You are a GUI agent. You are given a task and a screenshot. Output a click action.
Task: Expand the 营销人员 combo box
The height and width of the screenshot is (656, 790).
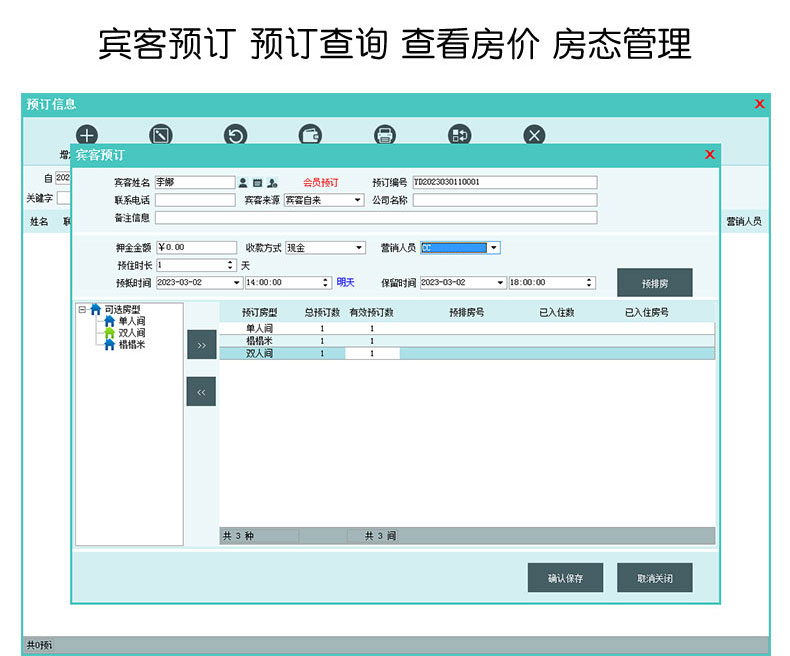click(493, 248)
